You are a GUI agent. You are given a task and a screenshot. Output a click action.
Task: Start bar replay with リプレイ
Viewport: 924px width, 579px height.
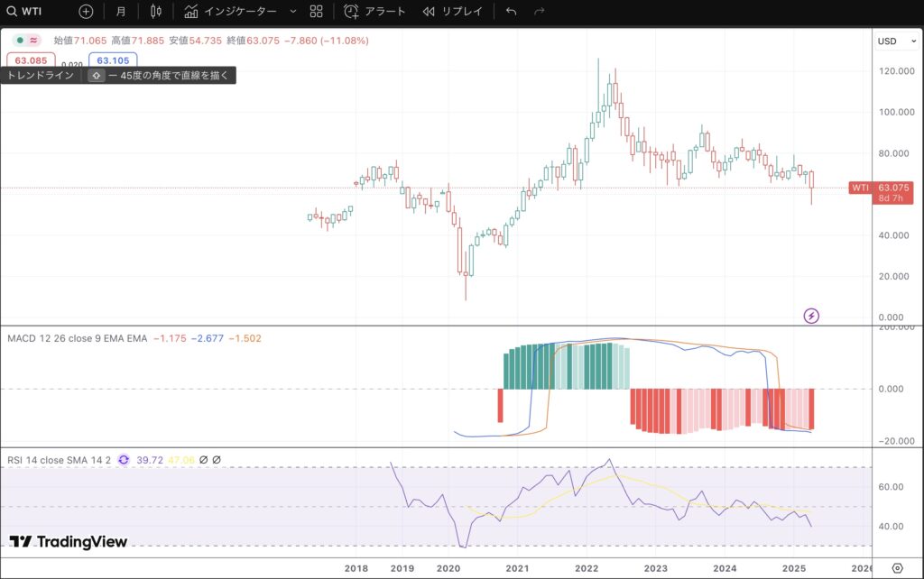tap(453, 11)
